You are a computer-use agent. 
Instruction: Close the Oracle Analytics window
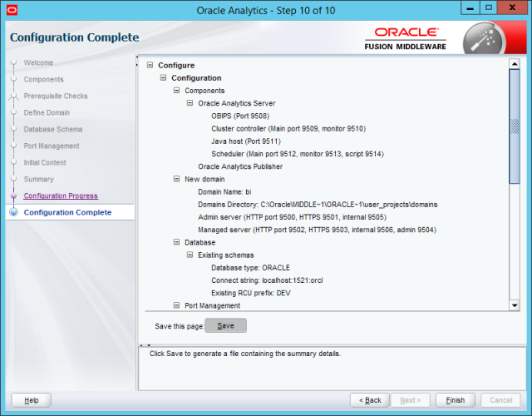pyautogui.click(x=512, y=8)
